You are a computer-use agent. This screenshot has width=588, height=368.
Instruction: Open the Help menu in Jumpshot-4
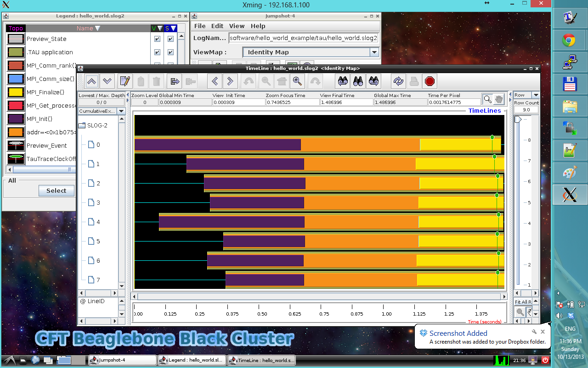coord(258,26)
